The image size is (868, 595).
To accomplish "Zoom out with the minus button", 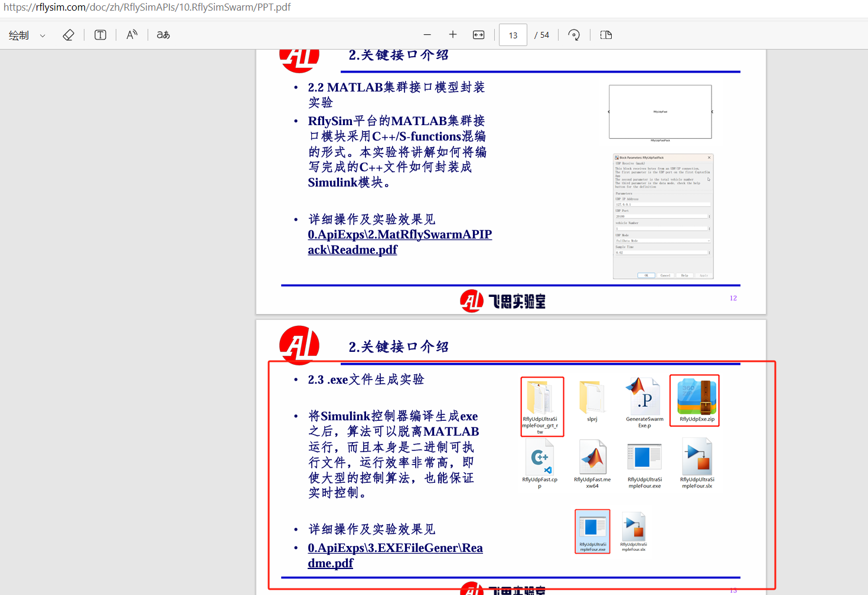I will point(428,35).
